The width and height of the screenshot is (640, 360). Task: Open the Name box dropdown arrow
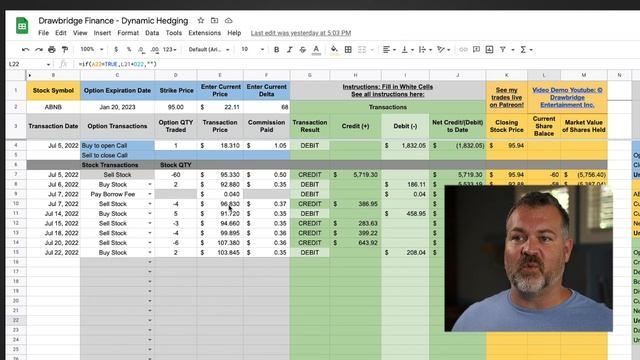48,64
